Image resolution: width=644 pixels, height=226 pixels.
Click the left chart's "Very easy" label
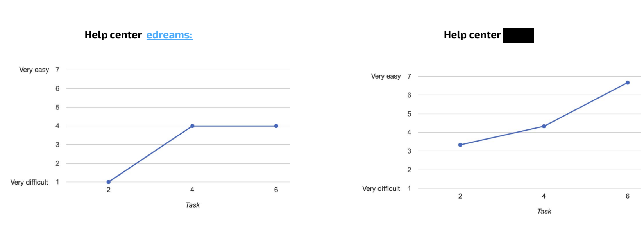click(34, 70)
